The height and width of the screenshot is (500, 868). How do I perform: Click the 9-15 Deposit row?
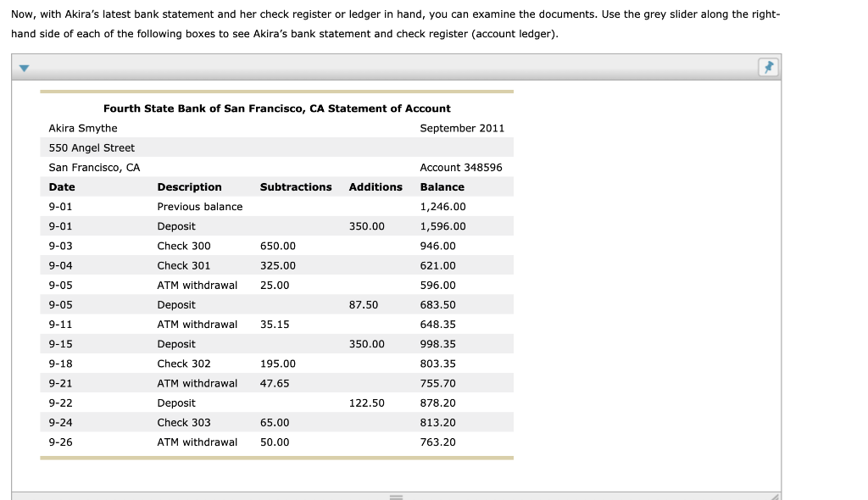pyautogui.click(x=176, y=343)
